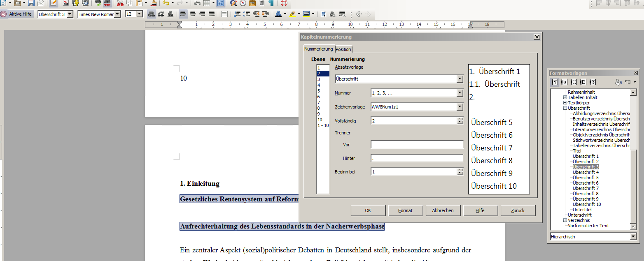
Task: Click the Highlighting color marker icon
Action: 292,14
